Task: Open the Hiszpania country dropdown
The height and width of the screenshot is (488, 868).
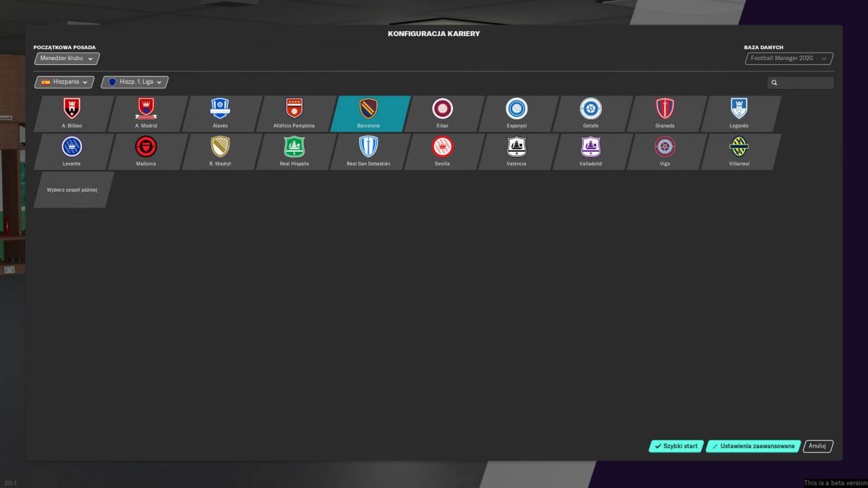Action: [64, 82]
